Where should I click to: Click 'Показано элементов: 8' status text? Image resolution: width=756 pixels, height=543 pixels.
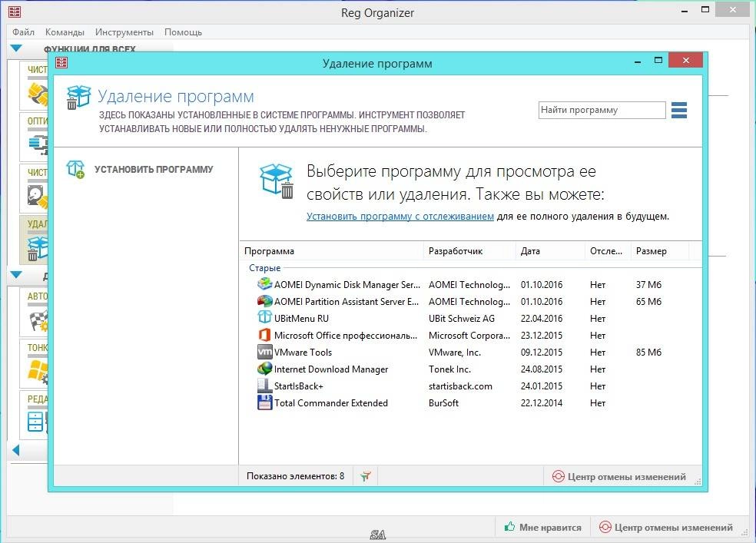tap(295, 476)
